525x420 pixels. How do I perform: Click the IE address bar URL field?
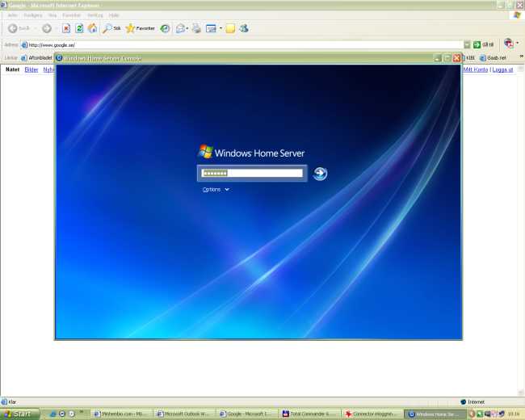(x=242, y=44)
